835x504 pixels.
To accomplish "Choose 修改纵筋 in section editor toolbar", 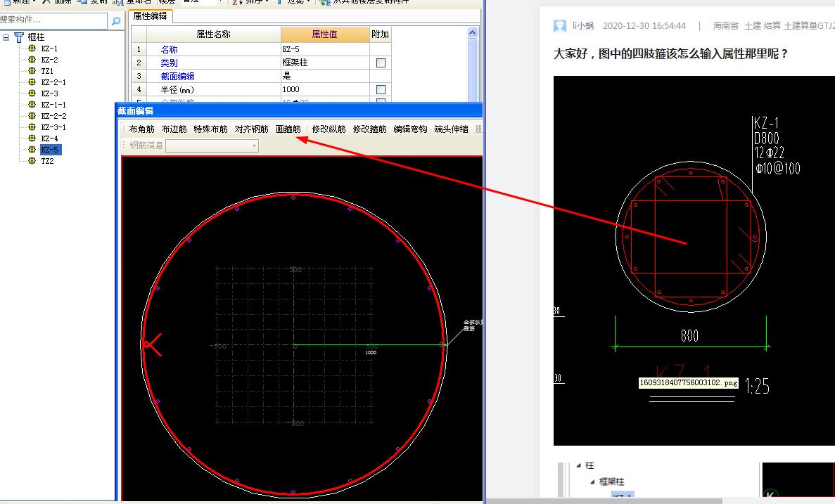I will tap(329, 129).
